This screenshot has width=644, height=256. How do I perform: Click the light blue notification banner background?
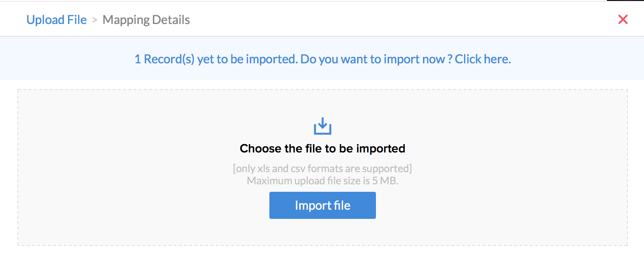pos(65,59)
